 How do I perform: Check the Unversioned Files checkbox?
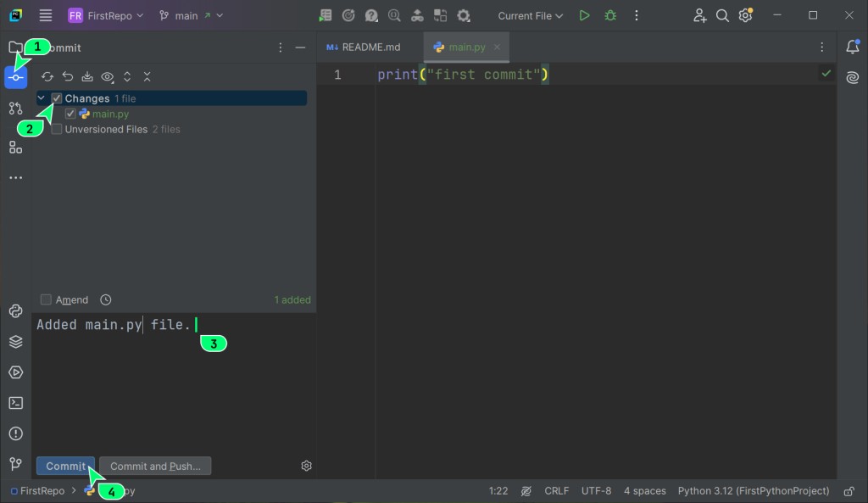(57, 130)
